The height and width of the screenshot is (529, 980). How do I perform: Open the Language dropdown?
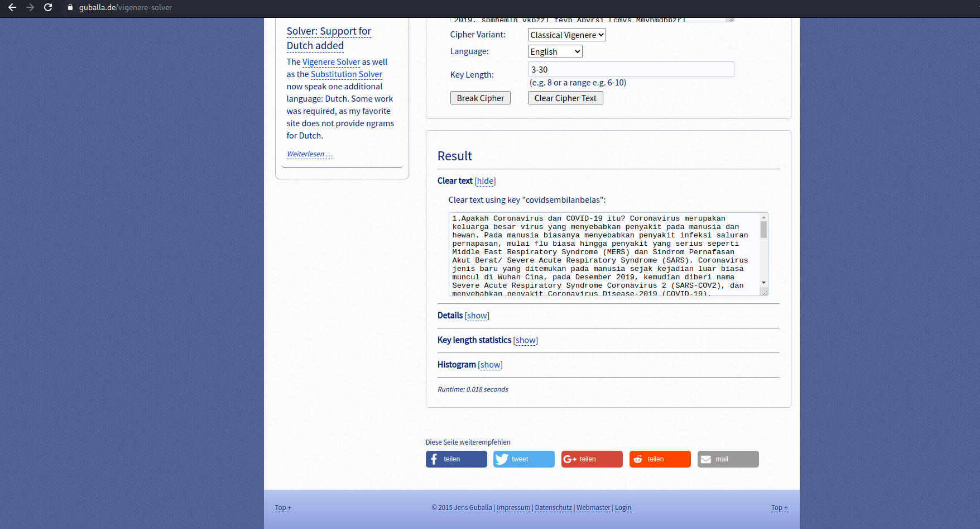coord(555,52)
